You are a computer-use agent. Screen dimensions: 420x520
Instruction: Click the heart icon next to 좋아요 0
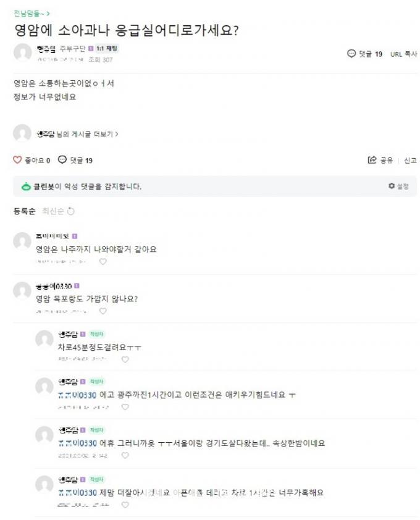click(17, 160)
